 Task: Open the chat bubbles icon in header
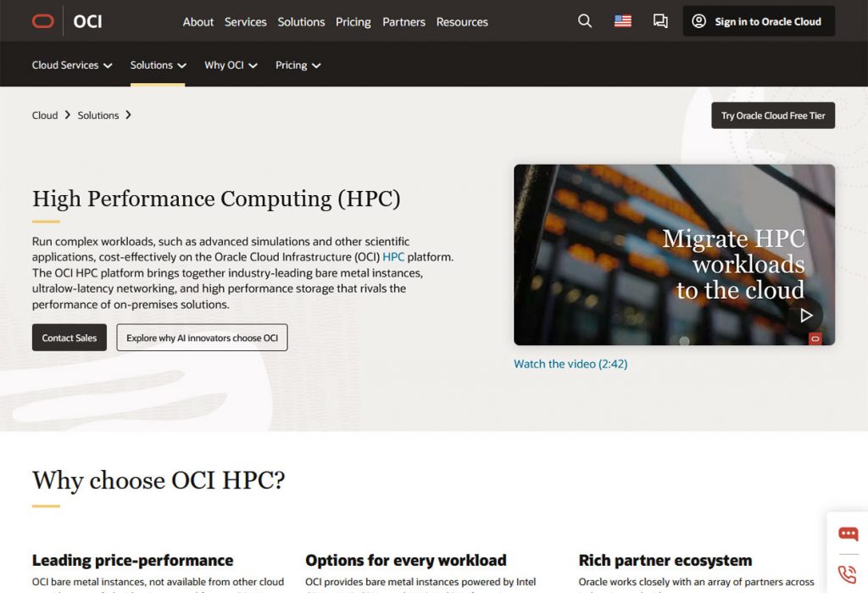660,21
